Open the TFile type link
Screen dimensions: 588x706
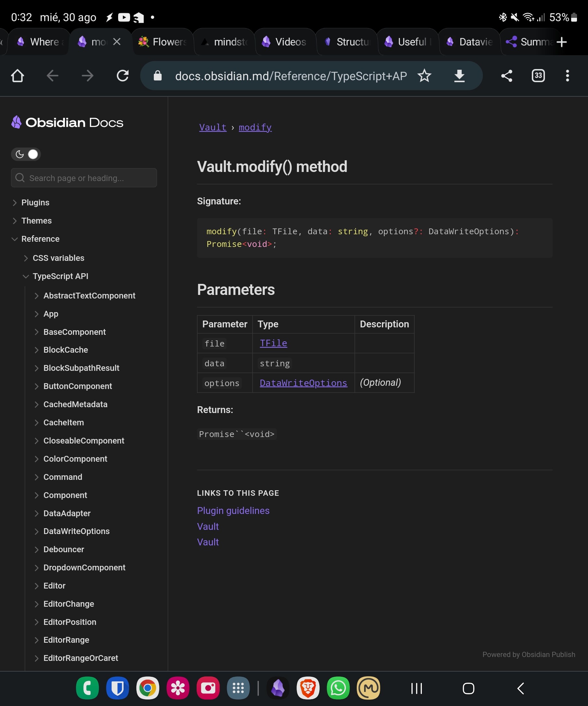(273, 343)
